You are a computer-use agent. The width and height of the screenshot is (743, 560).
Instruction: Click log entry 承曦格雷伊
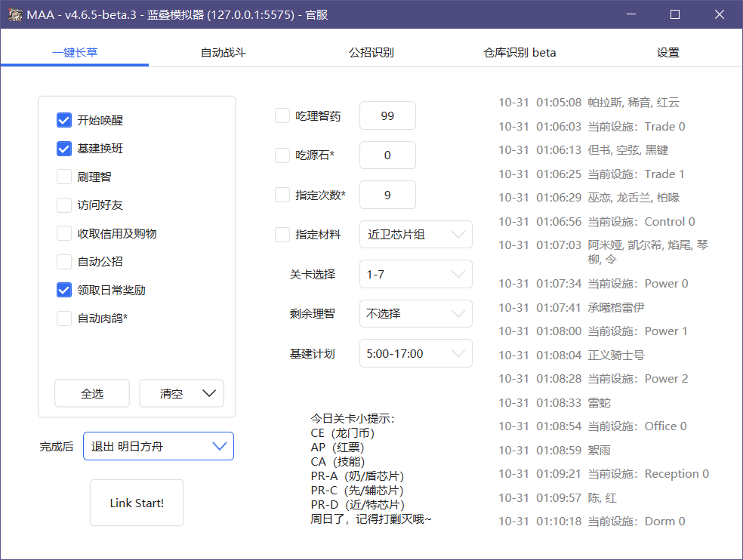coord(616,307)
